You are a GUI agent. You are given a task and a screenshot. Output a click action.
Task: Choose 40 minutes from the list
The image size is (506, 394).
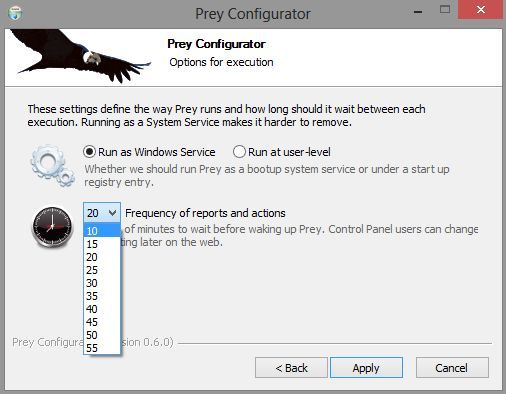(x=102, y=309)
